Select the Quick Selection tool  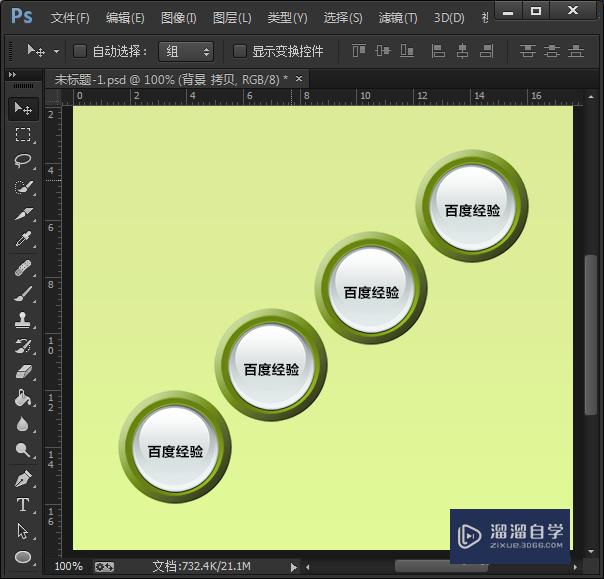[x=23, y=187]
